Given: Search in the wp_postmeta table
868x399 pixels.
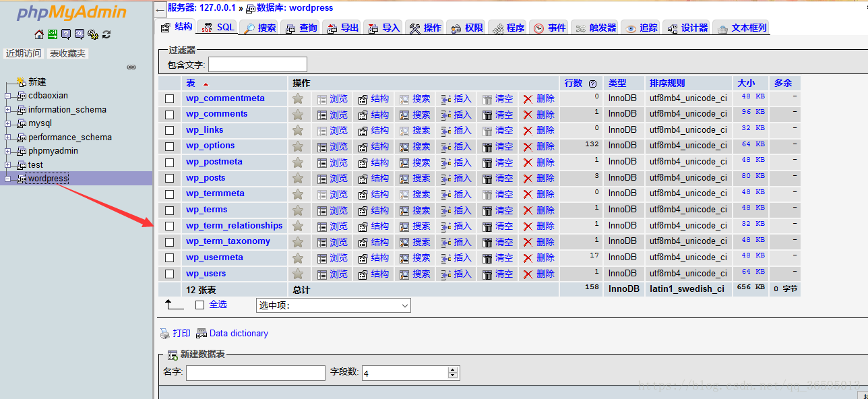Looking at the screenshot, I should 414,162.
